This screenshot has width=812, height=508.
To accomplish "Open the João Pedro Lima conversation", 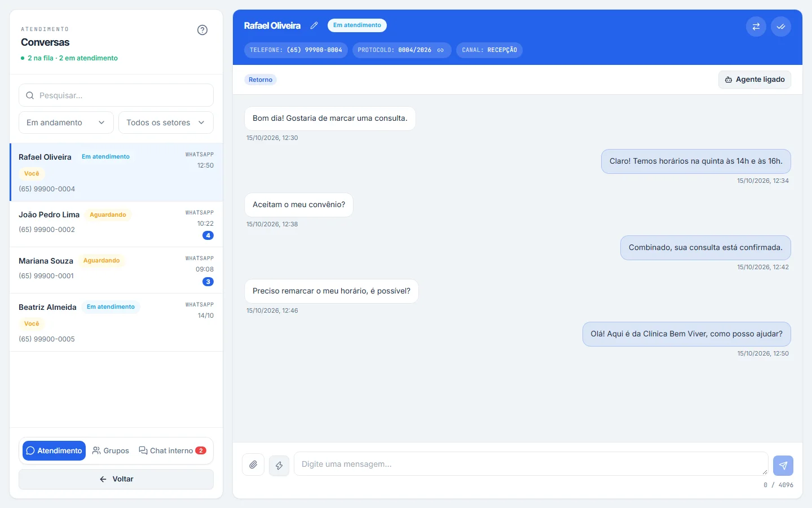I will tap(116, 224).
